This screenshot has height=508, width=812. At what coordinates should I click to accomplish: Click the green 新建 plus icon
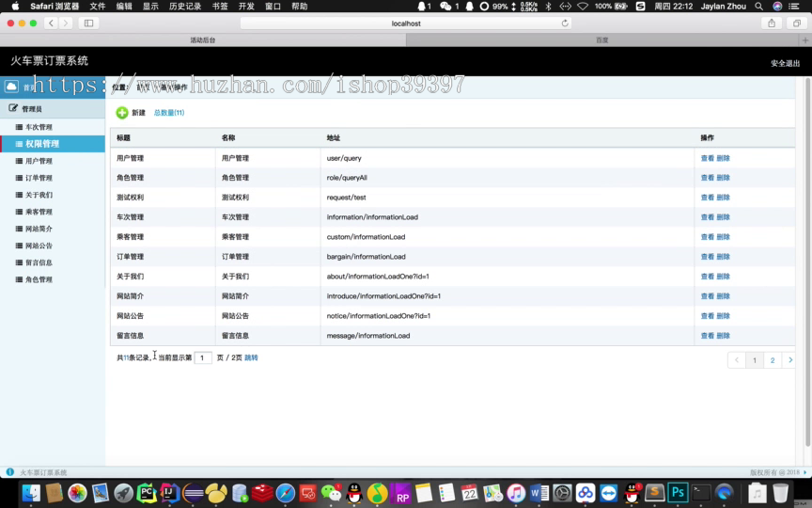coord(121,113)
